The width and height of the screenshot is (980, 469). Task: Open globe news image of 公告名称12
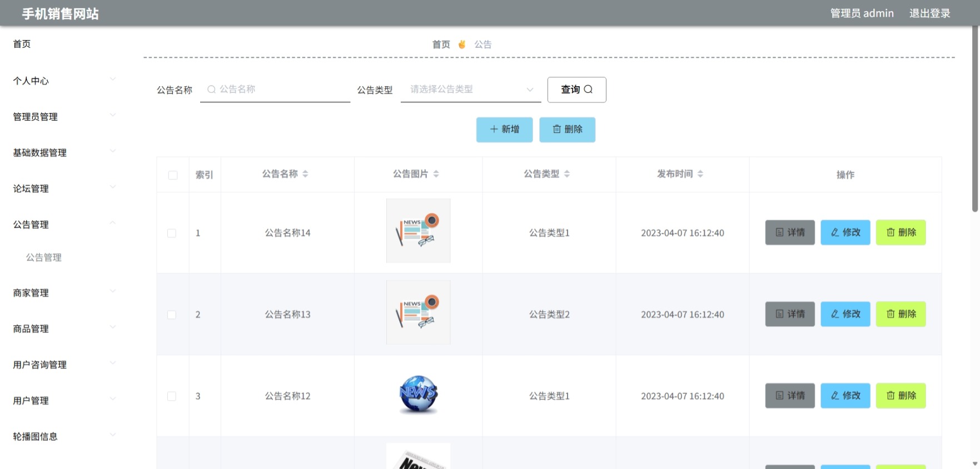[x=418, y=394]
